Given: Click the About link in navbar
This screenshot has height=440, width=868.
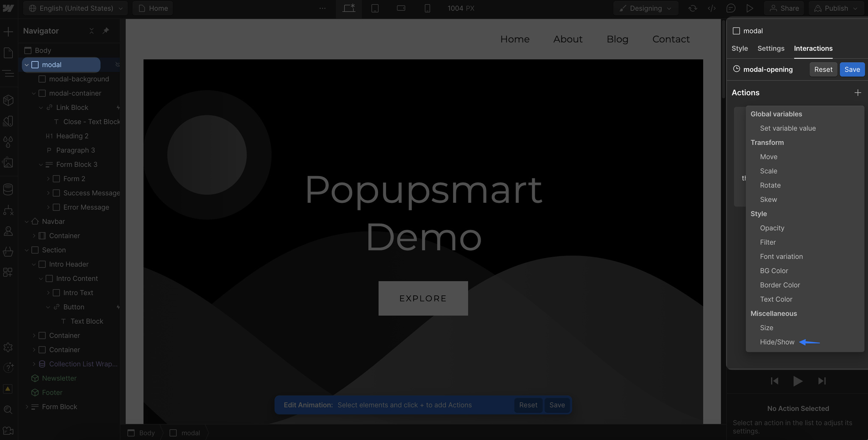Looking at the screenshot, I should point(568,39).
